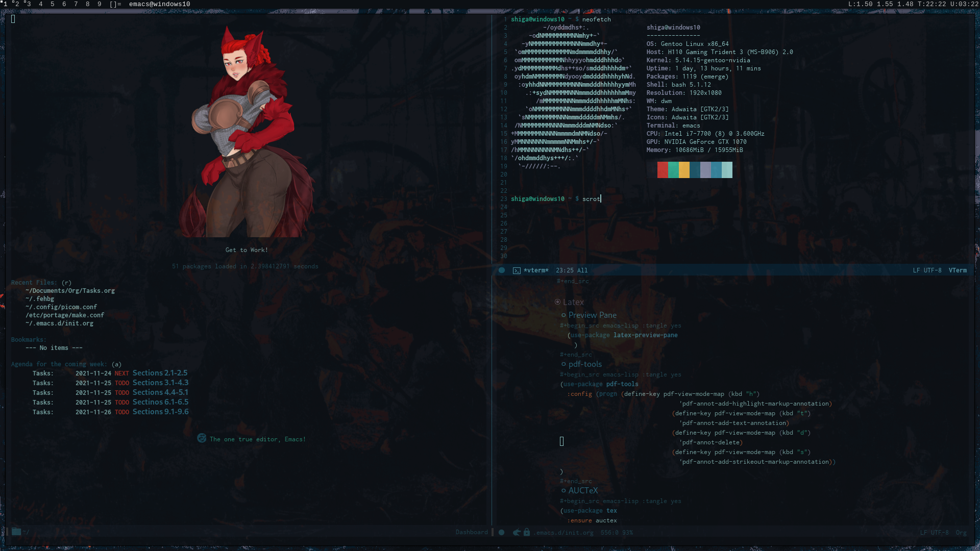The image size is (980, 551).
Task: Open ~/.emacs.d/init.org from recent files
Action: click(59, 323)
